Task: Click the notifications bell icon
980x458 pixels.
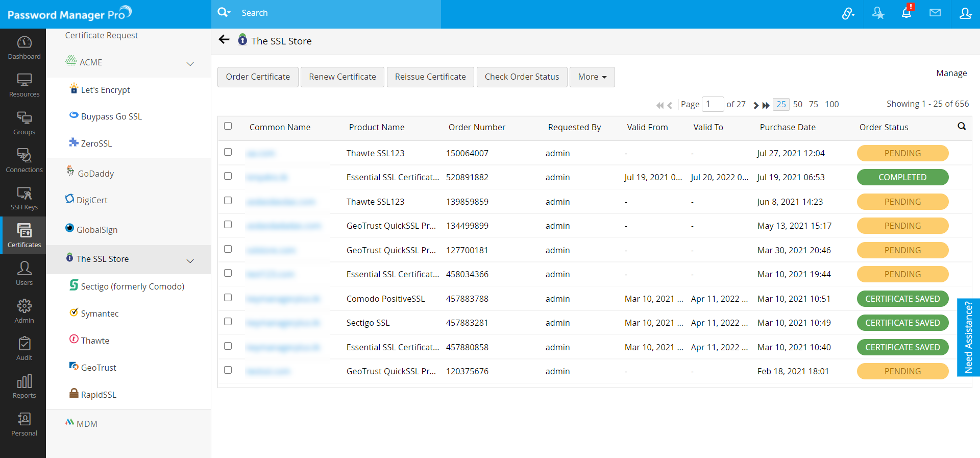Action: point(906,13)
